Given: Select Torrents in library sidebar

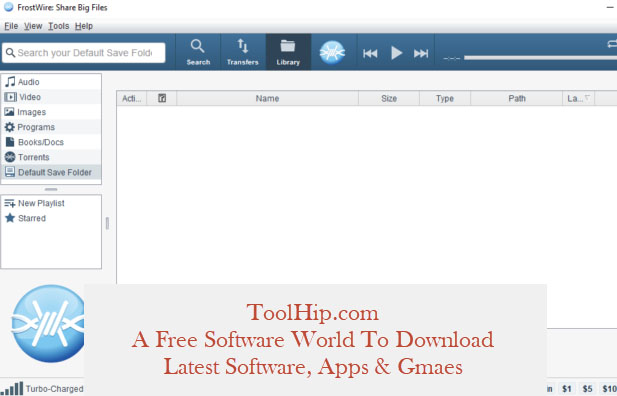Looking at the screenshot, I should [51, 157].
